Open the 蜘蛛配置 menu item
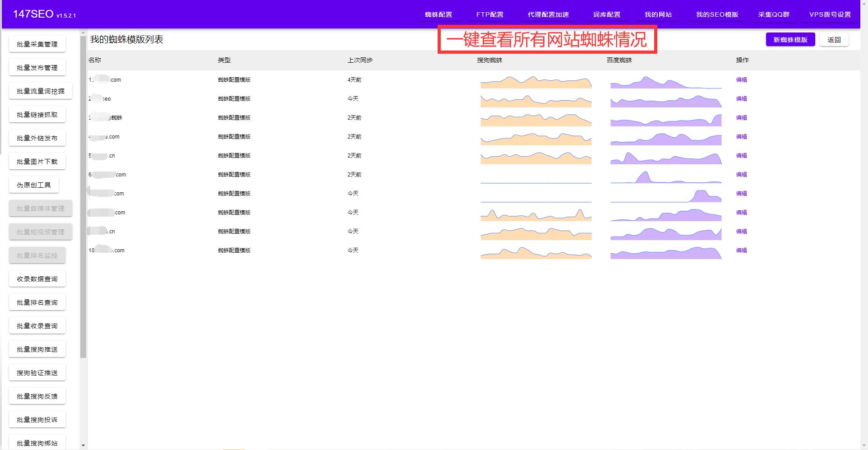Image resolution: width=868 pixels, height=450 pixels. click(x=438, y=14)
